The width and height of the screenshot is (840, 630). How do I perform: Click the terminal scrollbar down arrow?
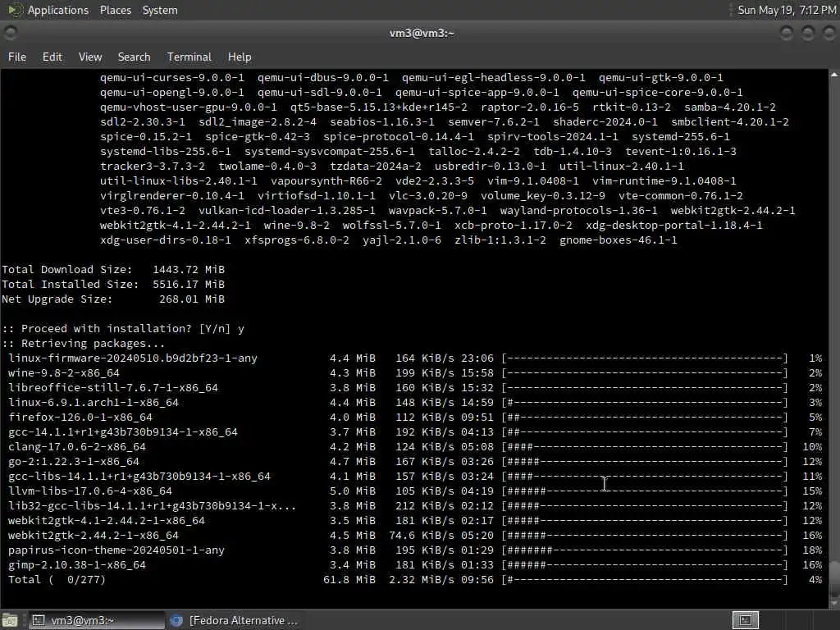pyautogui.click(x=834, y=602)
